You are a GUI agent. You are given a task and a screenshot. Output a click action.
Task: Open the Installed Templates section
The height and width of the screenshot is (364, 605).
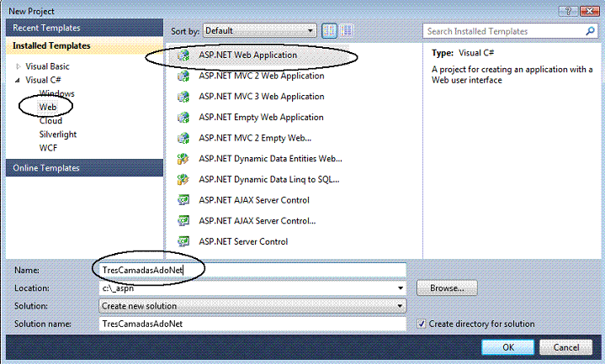(x=84, y=45)
